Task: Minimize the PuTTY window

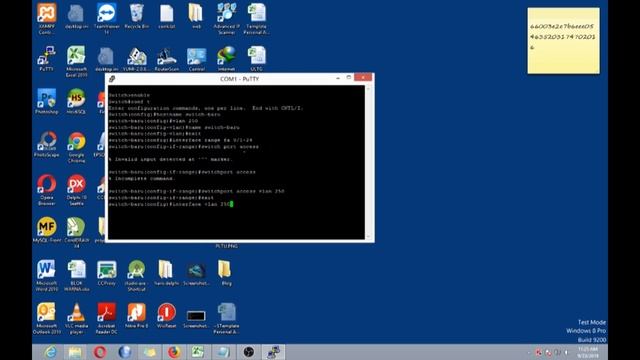Action: click(338, 78)
